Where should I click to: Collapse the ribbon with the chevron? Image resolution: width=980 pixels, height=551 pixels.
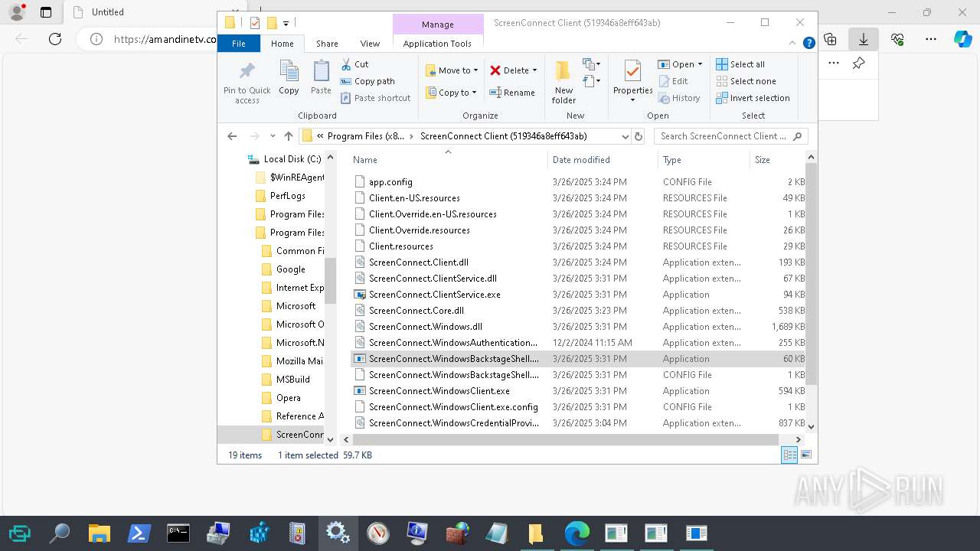pos(792,44)
